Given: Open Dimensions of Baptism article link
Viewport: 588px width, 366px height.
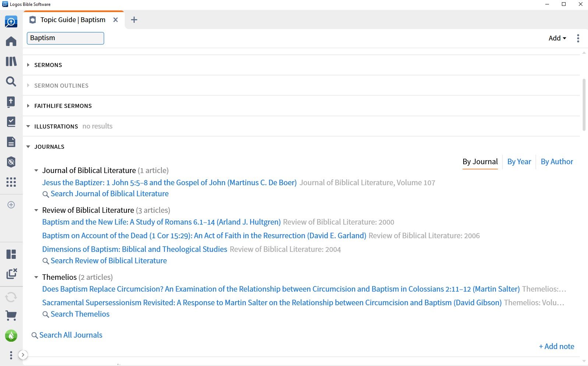Looking at the screenshot, I should pos(134,249).
